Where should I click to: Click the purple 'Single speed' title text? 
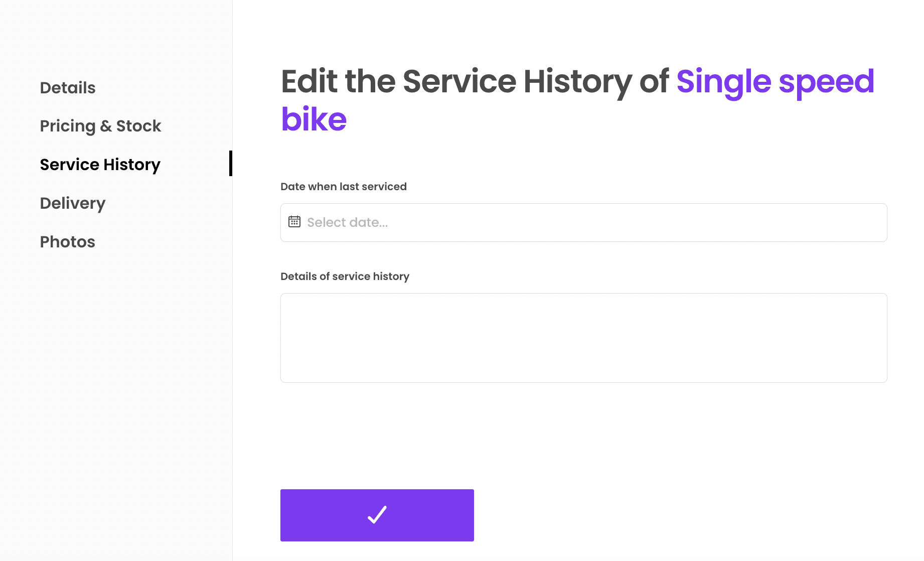point(775,81)
